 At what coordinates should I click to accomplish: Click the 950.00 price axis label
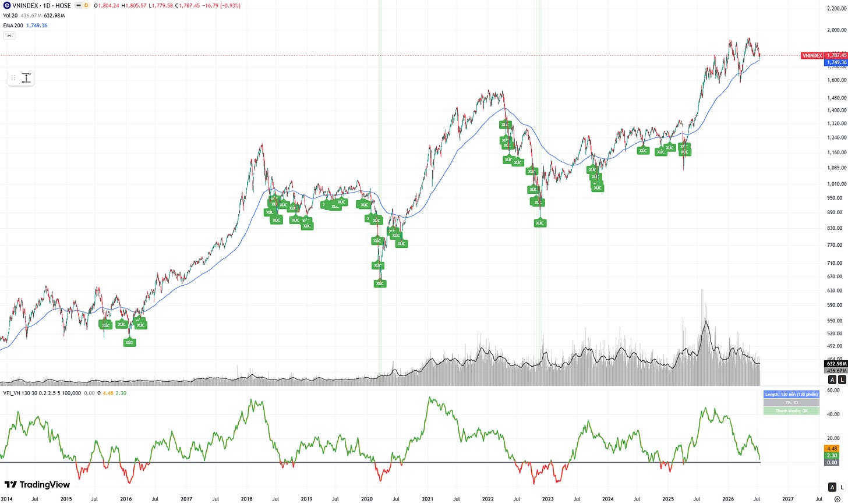click(x=834, y=198)
